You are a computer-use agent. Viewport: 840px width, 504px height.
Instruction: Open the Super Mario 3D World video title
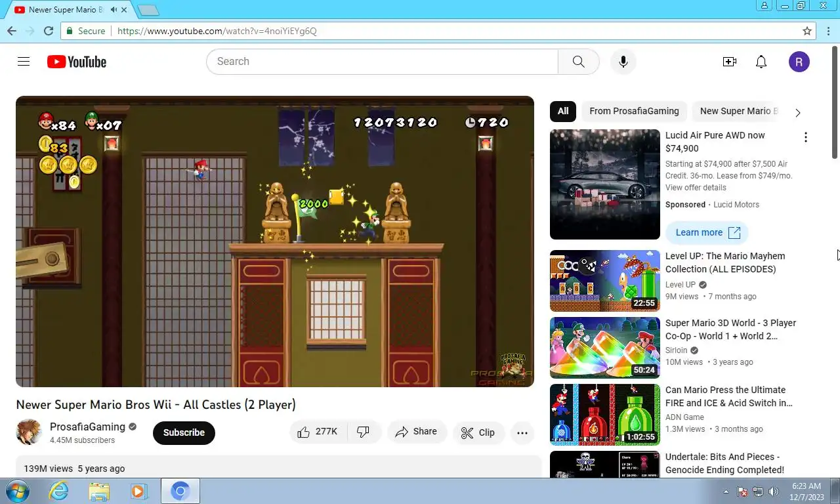click(730, 329)
